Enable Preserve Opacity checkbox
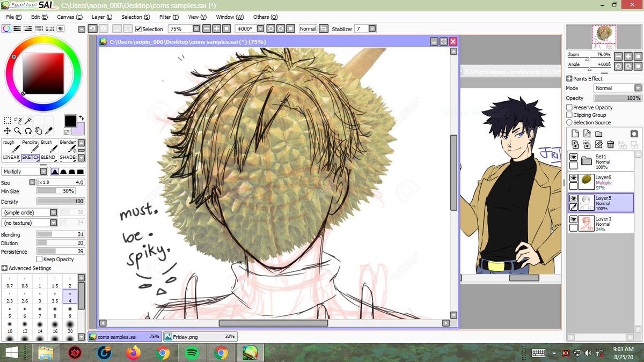 click(569, 107)
